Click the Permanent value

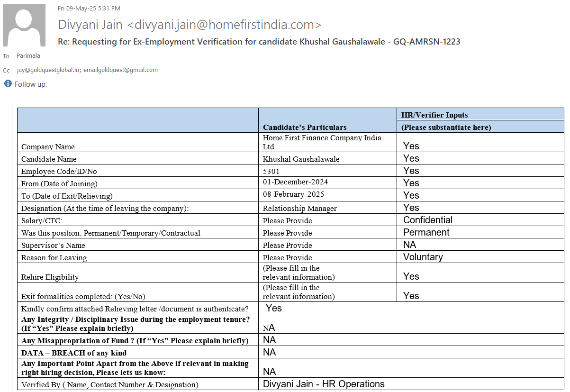tap(426, 232)
